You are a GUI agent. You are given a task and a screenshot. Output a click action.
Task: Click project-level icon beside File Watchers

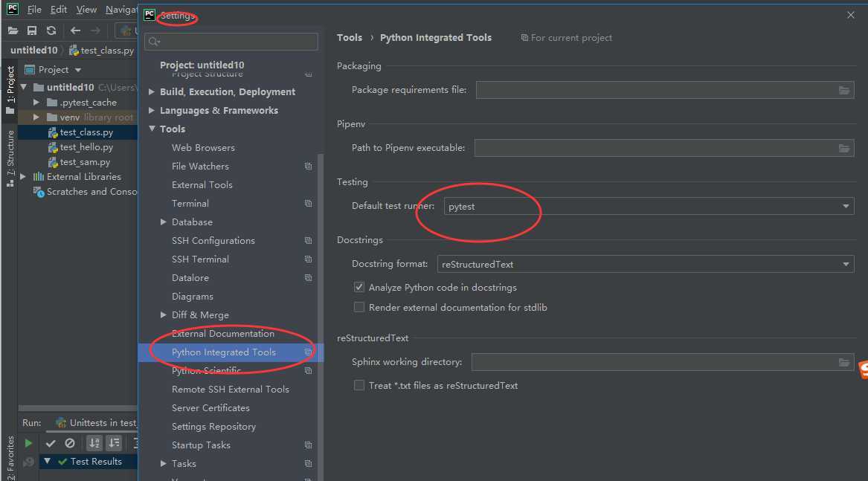(309, 166)
